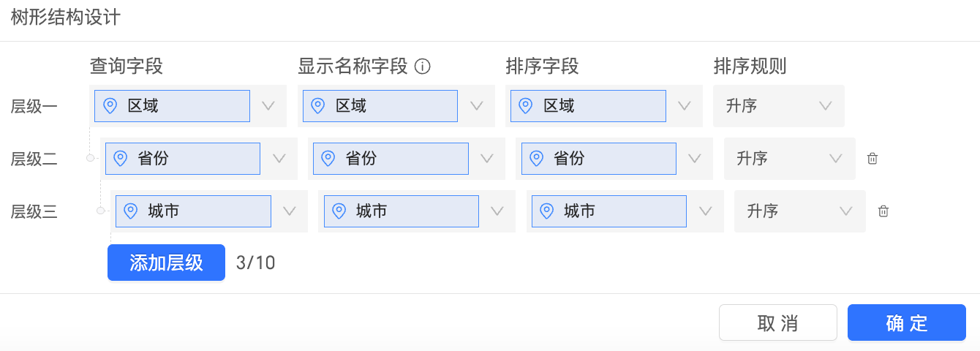This screenshot has height=351, width=980.
Task: Select the 区域 field in 层级一 显示名称字段
Action: [380, 106]
